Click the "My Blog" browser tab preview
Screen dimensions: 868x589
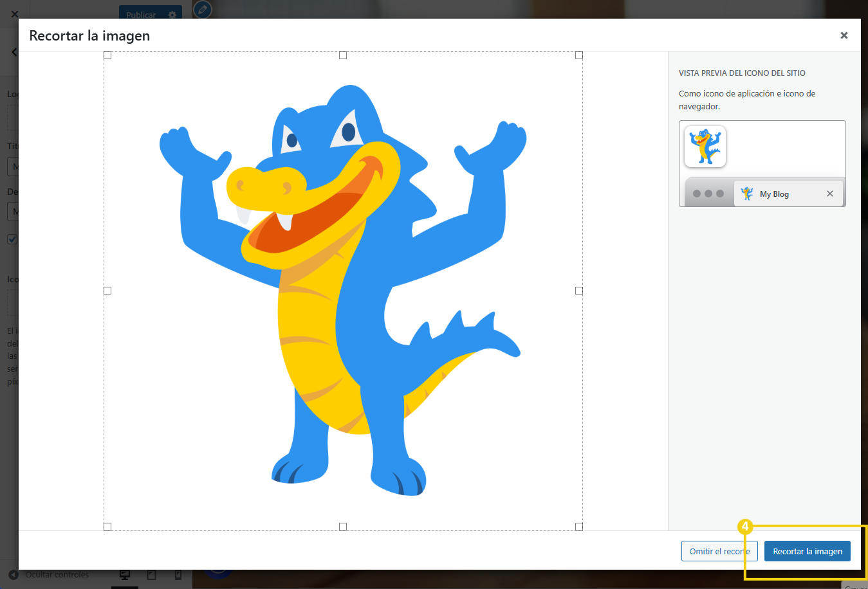[773, 194]
